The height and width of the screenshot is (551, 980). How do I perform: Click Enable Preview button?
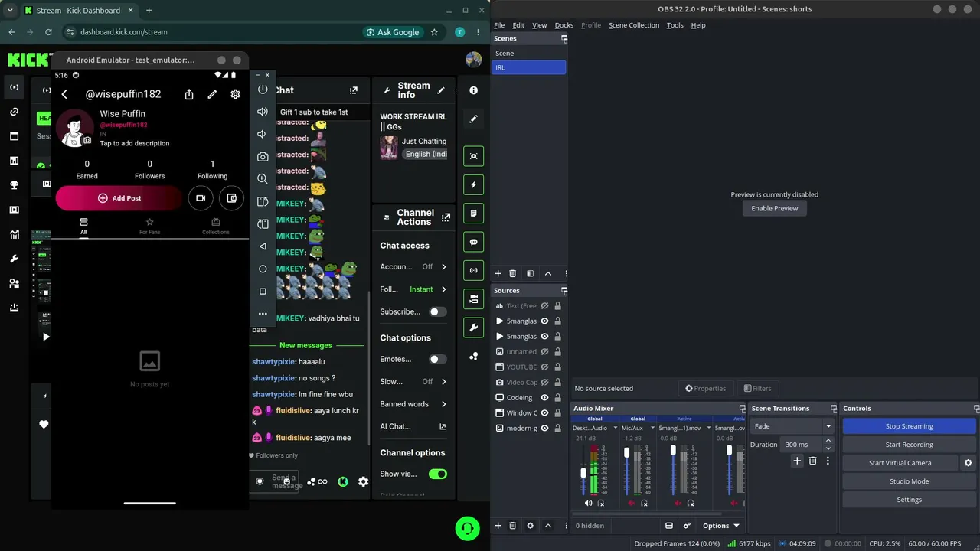click(774, 208)
